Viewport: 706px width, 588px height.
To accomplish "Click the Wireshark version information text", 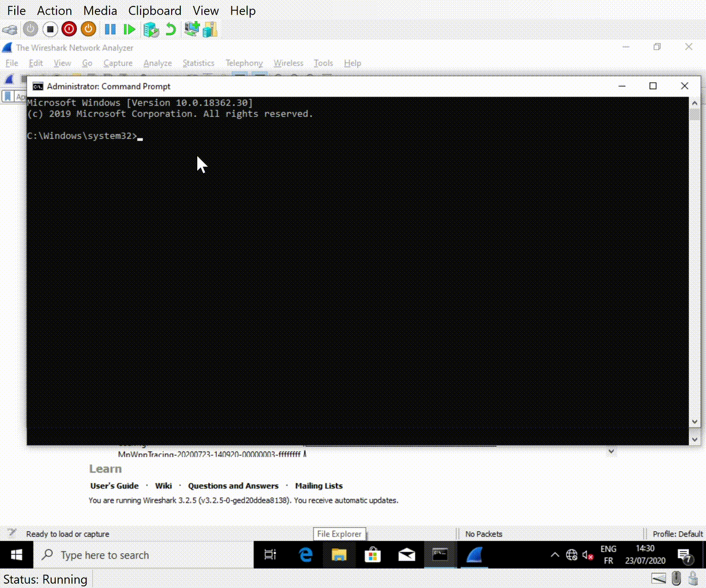I will pos(244,500).
